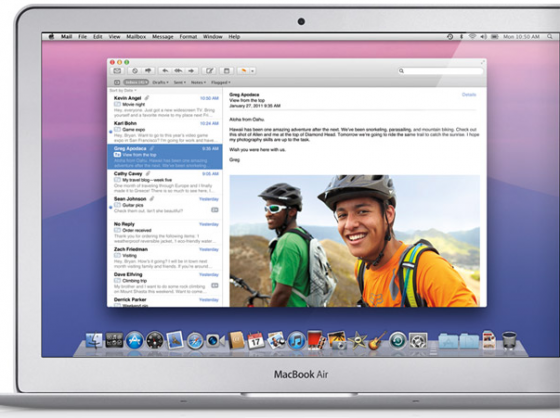560x418 pixels.
Task: Create a new note with the toolbar icon
Action: [x=226, y=71]
